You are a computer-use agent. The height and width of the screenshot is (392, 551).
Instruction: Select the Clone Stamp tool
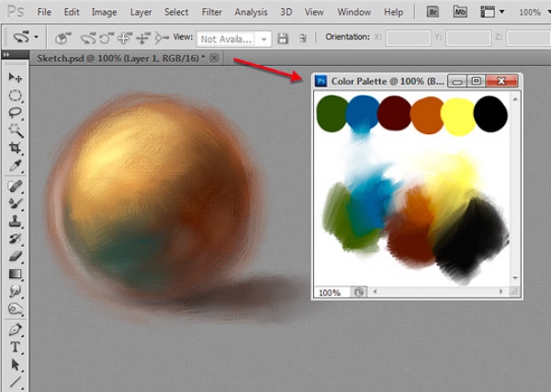click(x=15, y=221)
